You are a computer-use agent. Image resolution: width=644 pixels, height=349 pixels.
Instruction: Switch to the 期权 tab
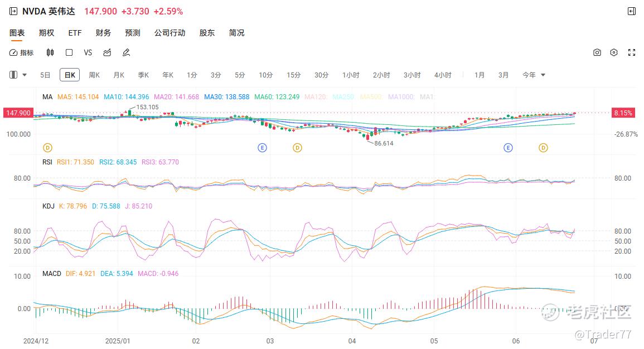[x=46, y=33]
